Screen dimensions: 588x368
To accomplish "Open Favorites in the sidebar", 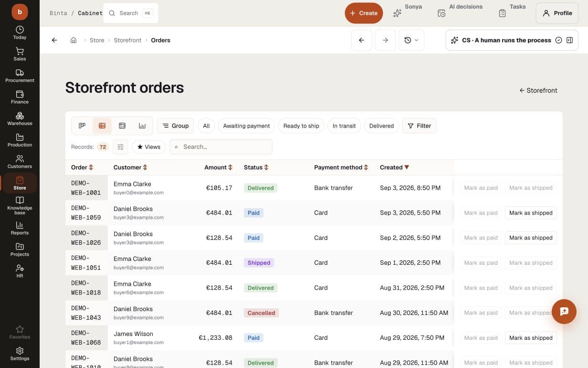I will pyautogui.click(x=20, y=332).
